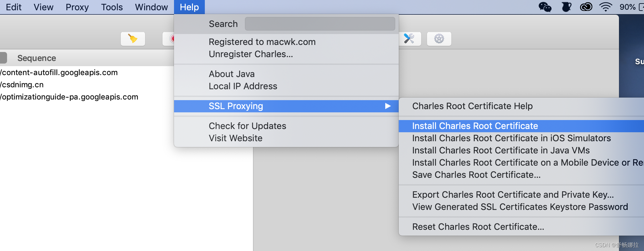Click the WeChat icon in menu bar

[545, 7]
